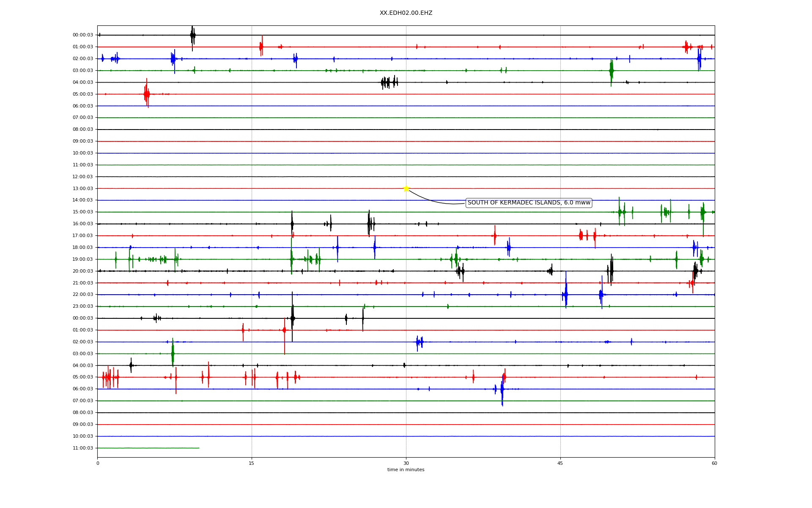Click the x-axis tick label 30
Screen dimensions: 812x508
[x=406, y=463]
